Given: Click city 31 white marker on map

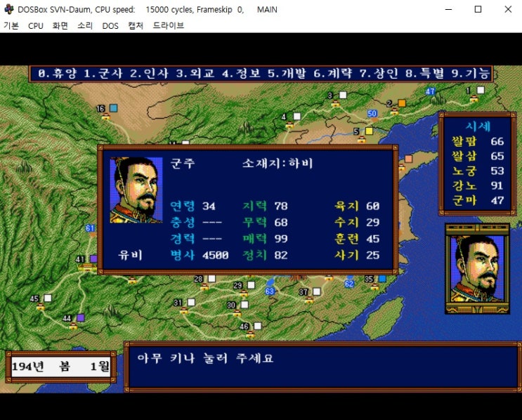Looking at the screenshot, I should tap(191, 302).
